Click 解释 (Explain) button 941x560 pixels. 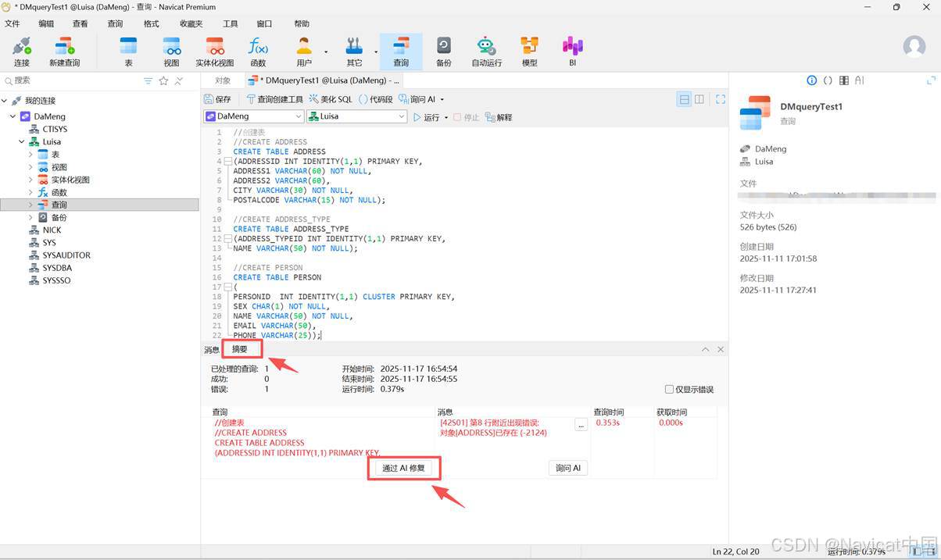tap(499, 117)
